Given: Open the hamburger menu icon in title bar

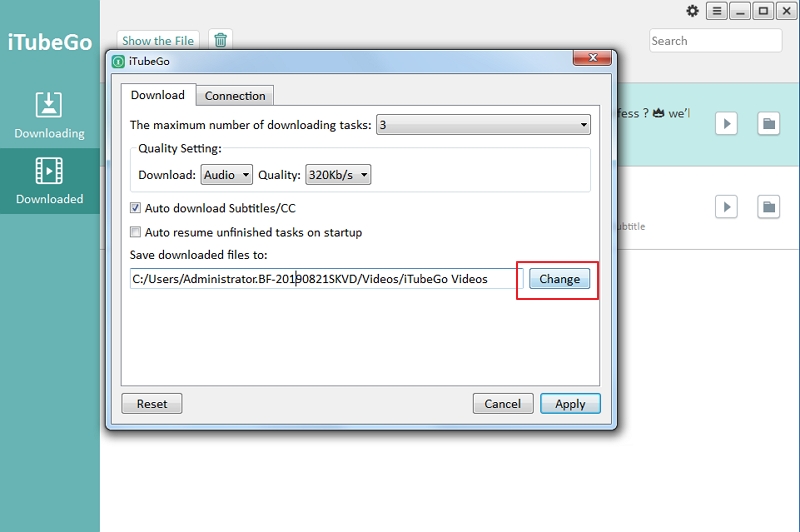Looking at the screenshot, I should (716, 11).
